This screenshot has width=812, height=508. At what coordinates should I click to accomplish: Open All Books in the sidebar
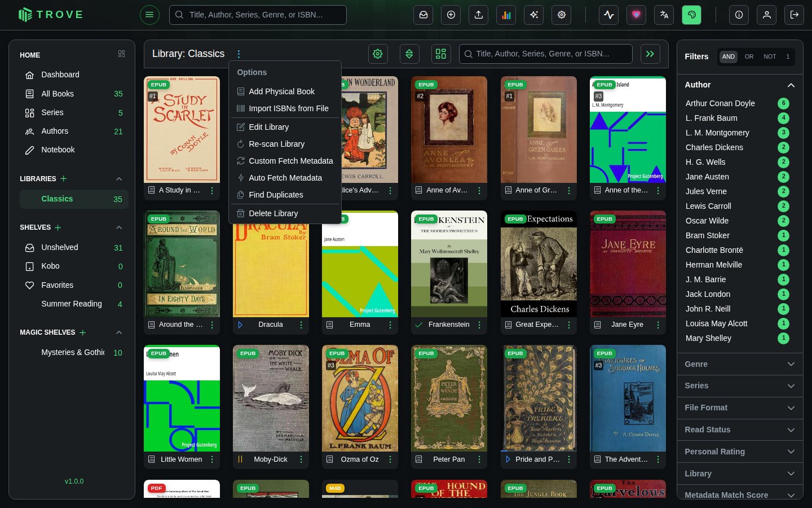[74, 94]
